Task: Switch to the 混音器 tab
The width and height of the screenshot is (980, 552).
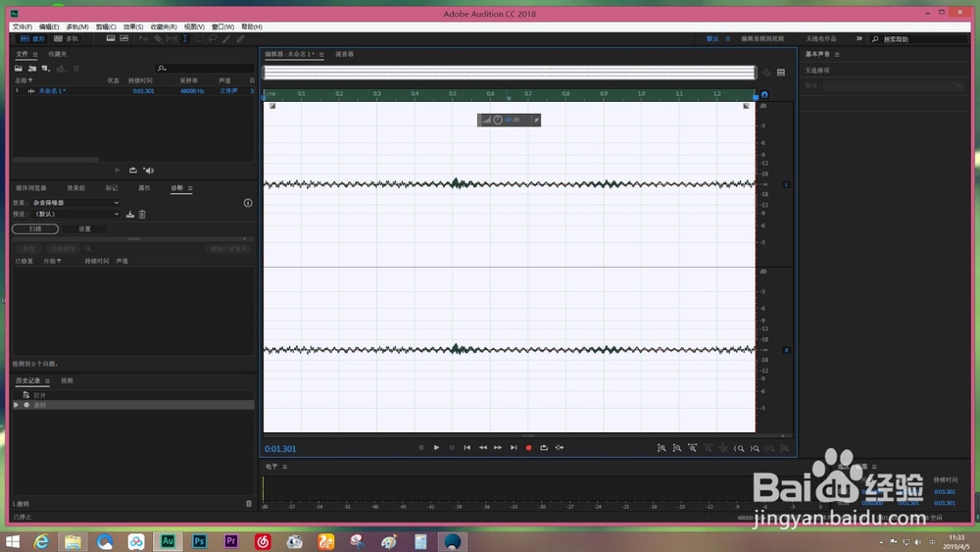Action: (x=344, y=54)
